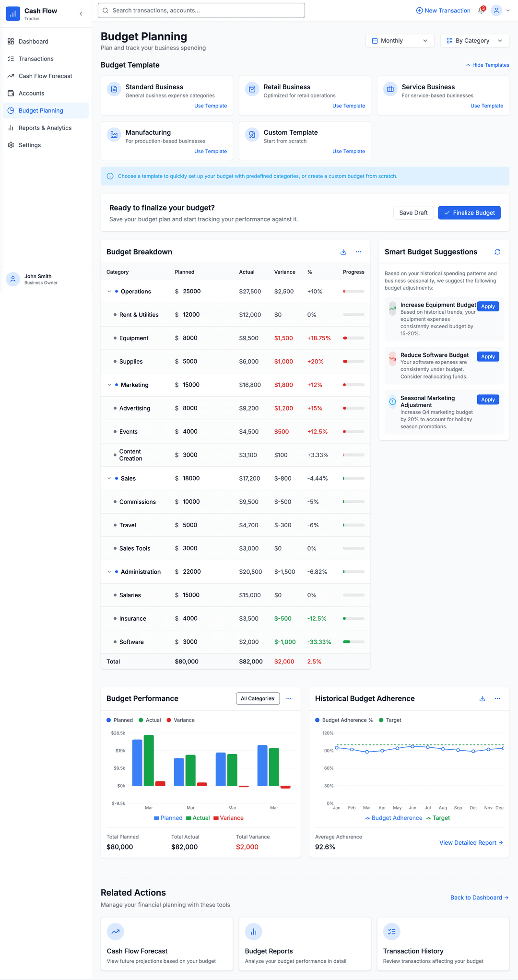This screenshot has height=980, width=518.
Task: Open Transactions in sidebar
Action: [46, 59]
